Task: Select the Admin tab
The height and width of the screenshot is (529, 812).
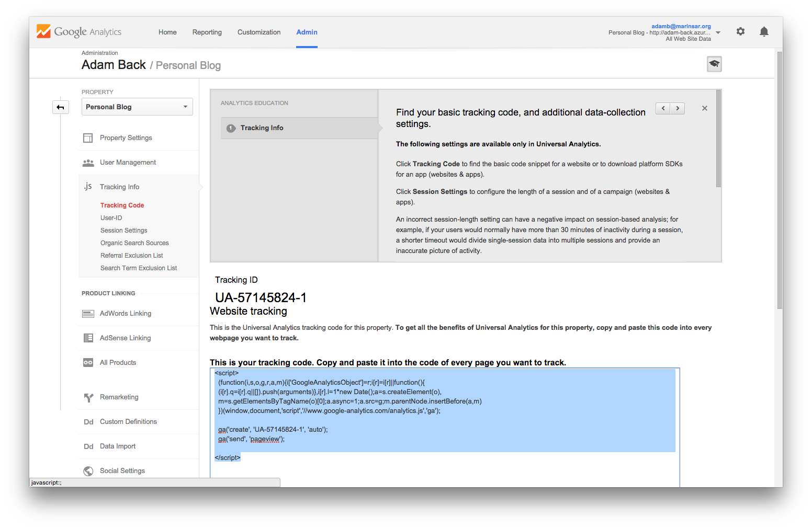Action: pos(307,32)
